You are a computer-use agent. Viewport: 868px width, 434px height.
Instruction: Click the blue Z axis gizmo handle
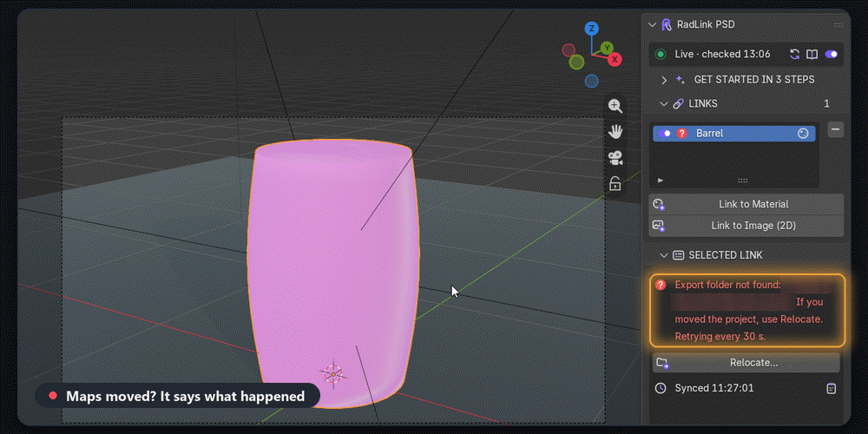(592, 29)
